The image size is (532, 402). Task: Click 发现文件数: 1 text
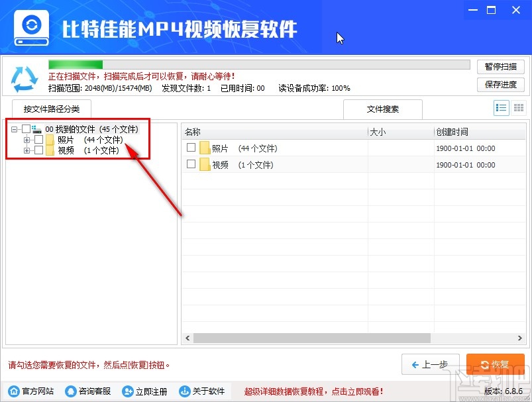[186, 88]
